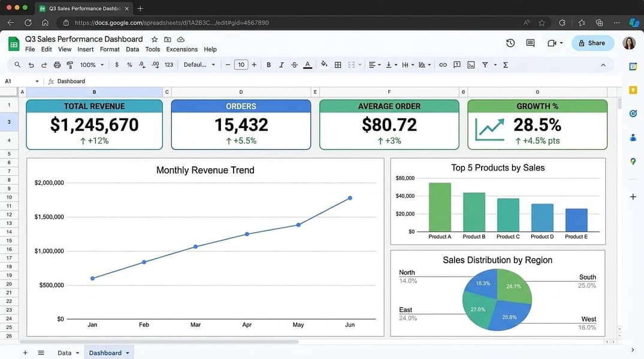Open Contacts in the side panel
The width and height of the screenshot is (644, 359).
633,138
